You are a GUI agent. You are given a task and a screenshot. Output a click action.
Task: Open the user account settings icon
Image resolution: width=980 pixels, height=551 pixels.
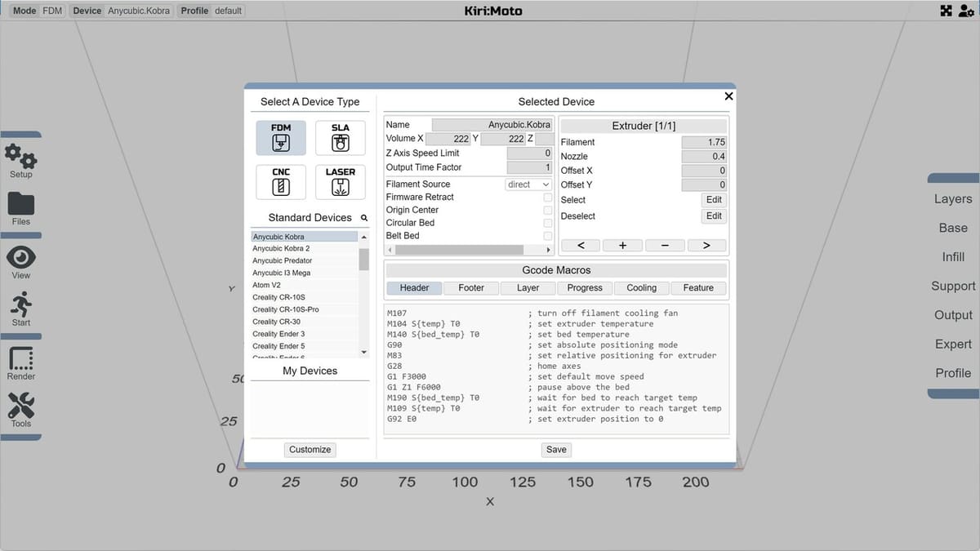pos(966,11)
